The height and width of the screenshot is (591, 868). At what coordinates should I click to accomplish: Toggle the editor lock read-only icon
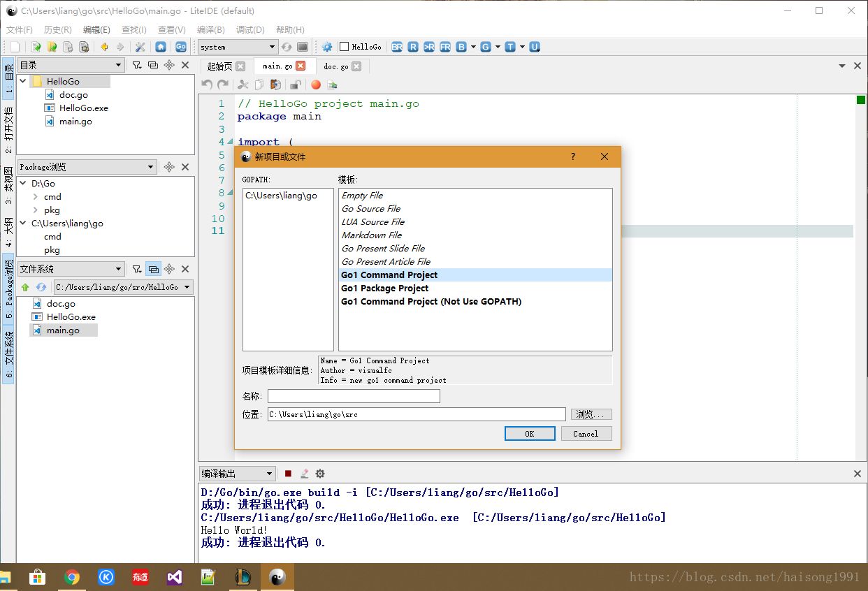click(296, 85)
